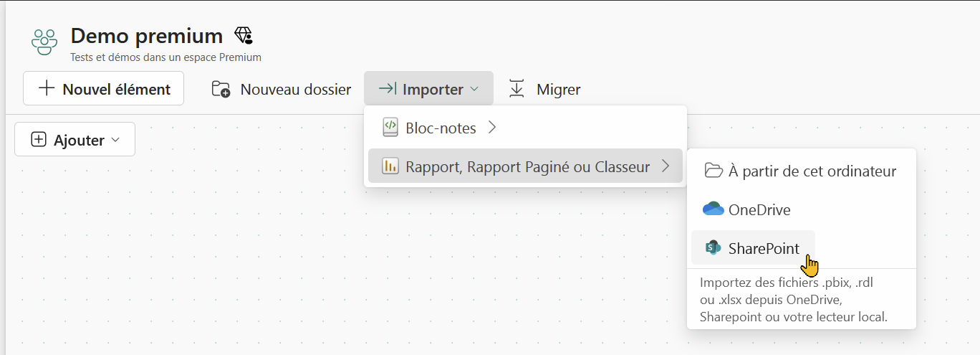Click the plus icon on the Nouvel élément button
Screen dimensions: 980x355
click(47, 88)
